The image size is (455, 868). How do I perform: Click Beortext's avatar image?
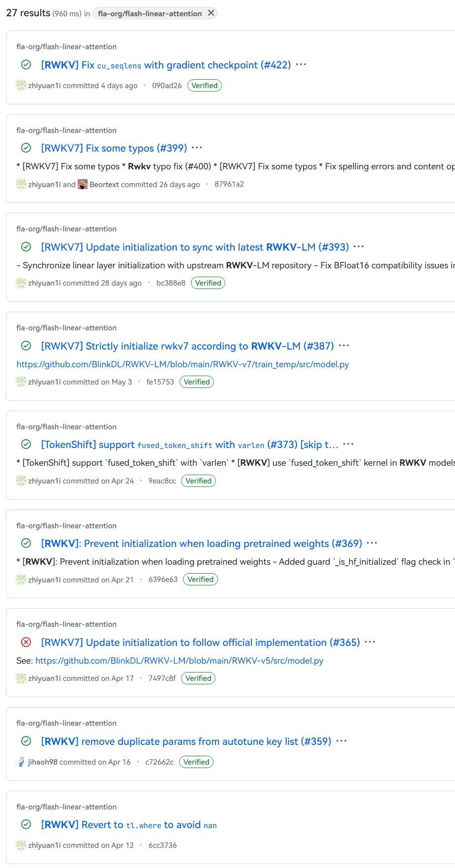[83, 185]
